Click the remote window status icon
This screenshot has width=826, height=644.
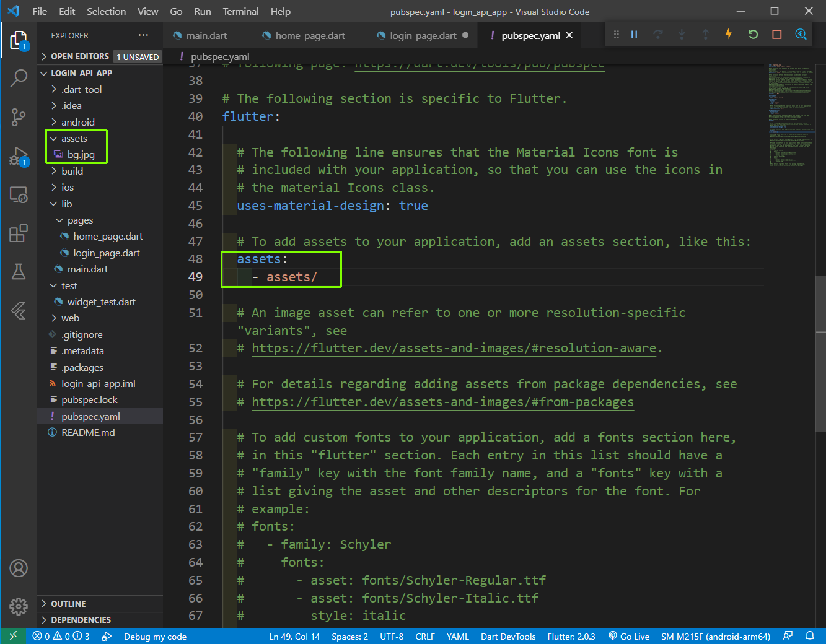pos(13,636)
